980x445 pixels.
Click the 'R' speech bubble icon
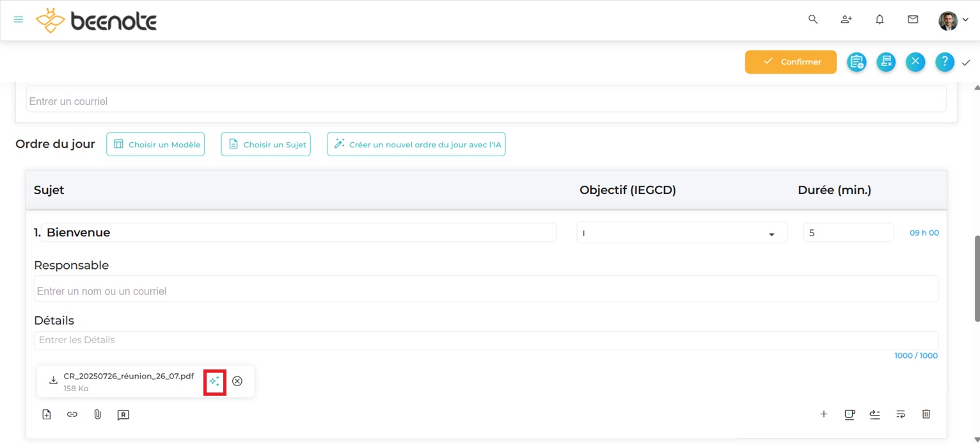point(123,415)
